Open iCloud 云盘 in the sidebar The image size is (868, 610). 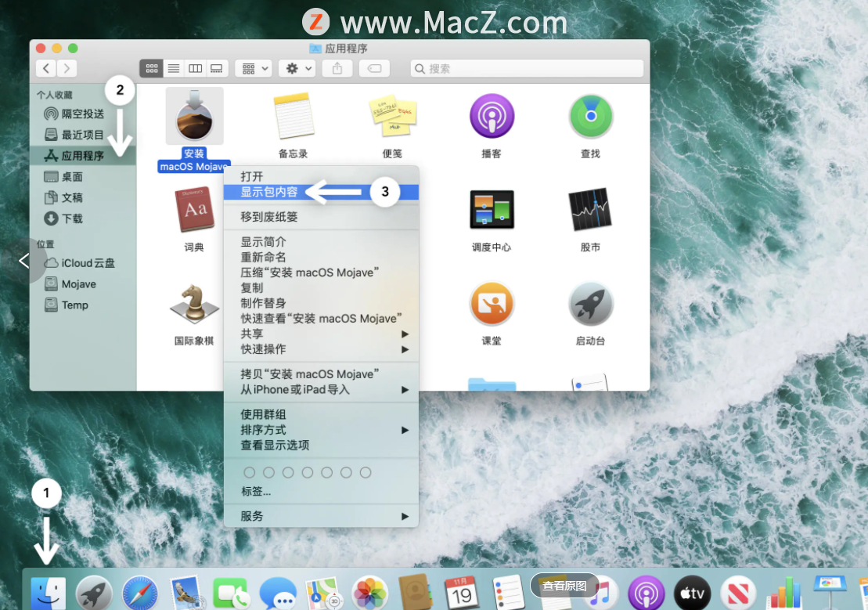click(83, 263)
